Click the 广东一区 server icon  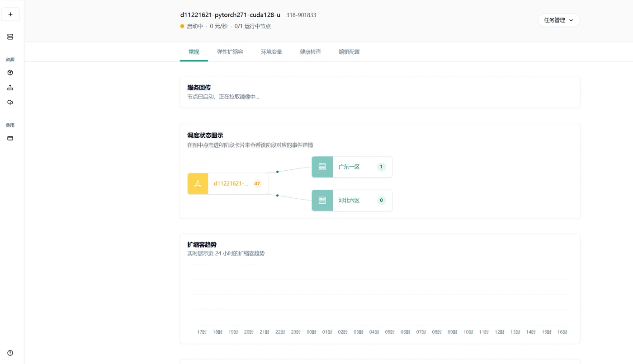[322, 167]
